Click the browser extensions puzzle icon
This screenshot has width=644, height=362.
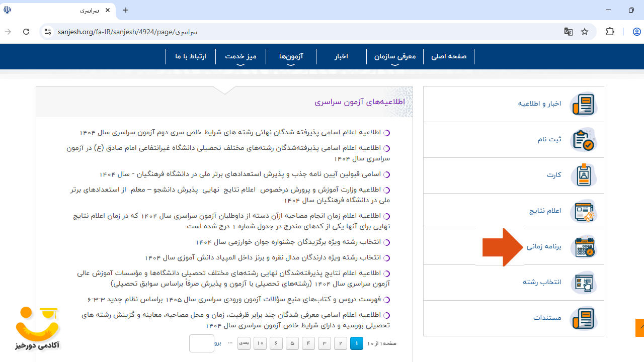610,31
